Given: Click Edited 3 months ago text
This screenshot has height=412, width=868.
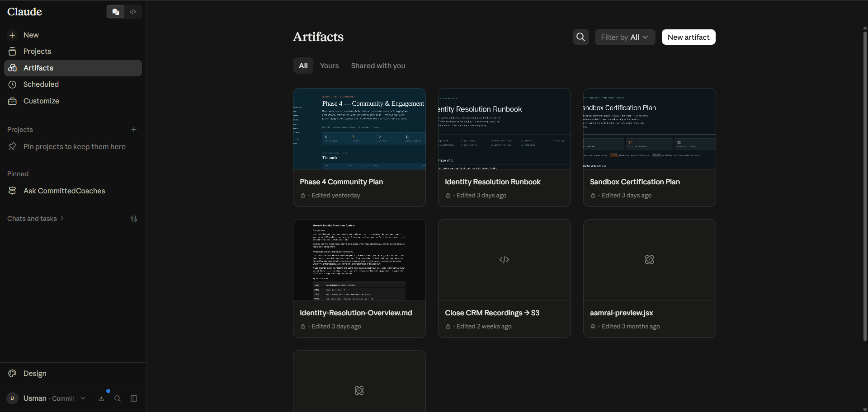Looking at the screenshot, I should 631,326.
